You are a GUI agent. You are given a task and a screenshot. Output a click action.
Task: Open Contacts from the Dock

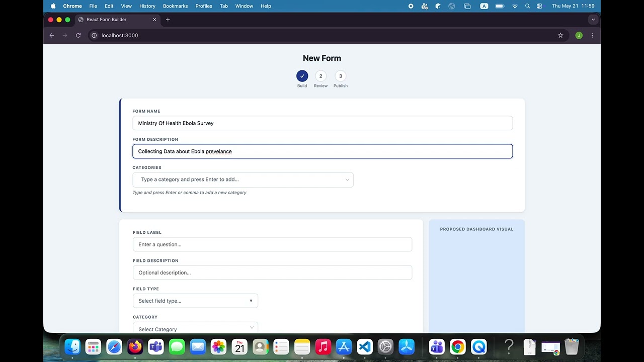coord(260,346)
